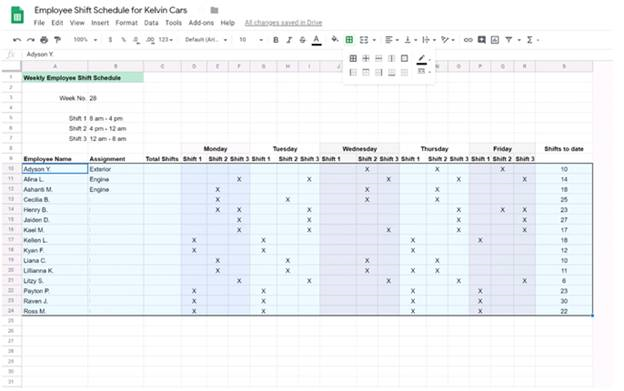Apply All borders option
The width and height of the screenshot is (624, 391).
pyautogui.click(x=353, y=58)
